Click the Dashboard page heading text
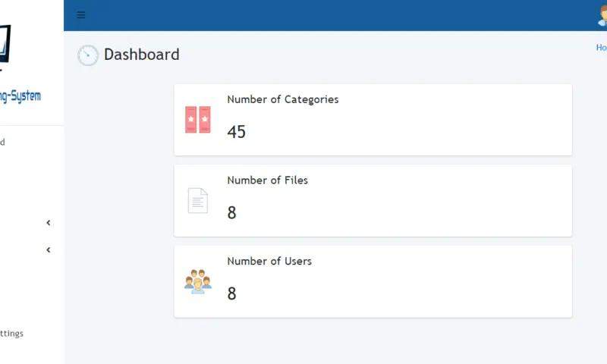The image size is (607, 364). pyautogui.click(x=141, y=55)
